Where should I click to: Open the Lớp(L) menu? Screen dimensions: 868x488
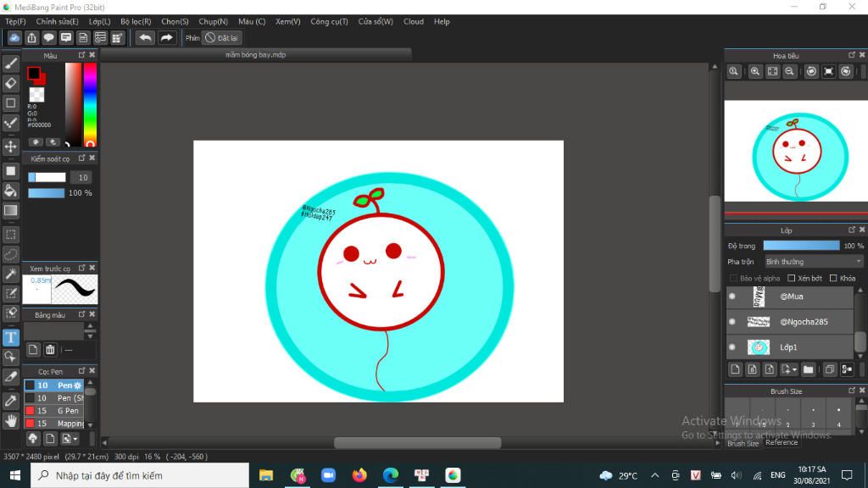click(x=100, y=21)
